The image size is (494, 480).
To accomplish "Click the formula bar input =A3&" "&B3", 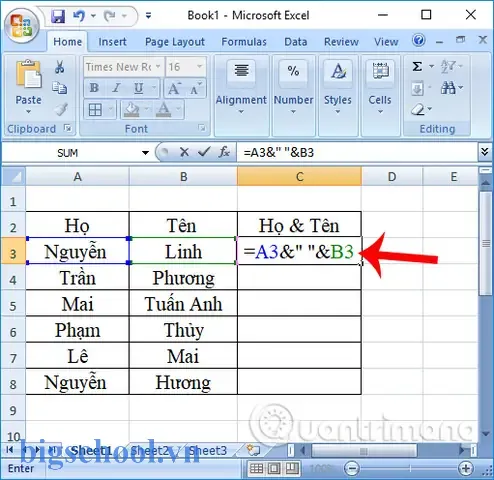I will [x=357, y=153].
